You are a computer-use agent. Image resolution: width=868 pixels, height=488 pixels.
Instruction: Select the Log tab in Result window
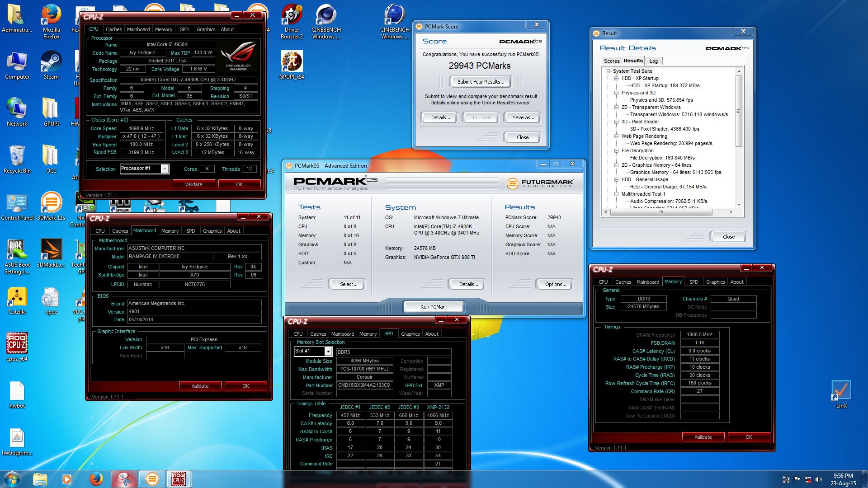(654, 61)
